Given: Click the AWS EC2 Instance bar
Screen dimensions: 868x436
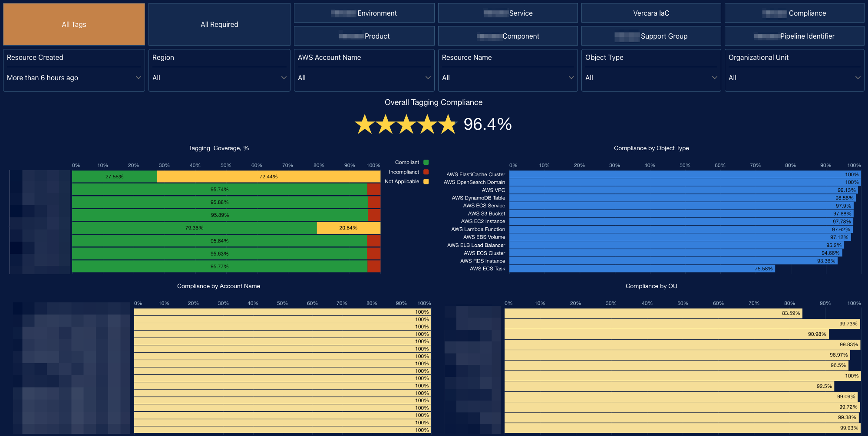Looking at the screenshot, I should [681, 221].
